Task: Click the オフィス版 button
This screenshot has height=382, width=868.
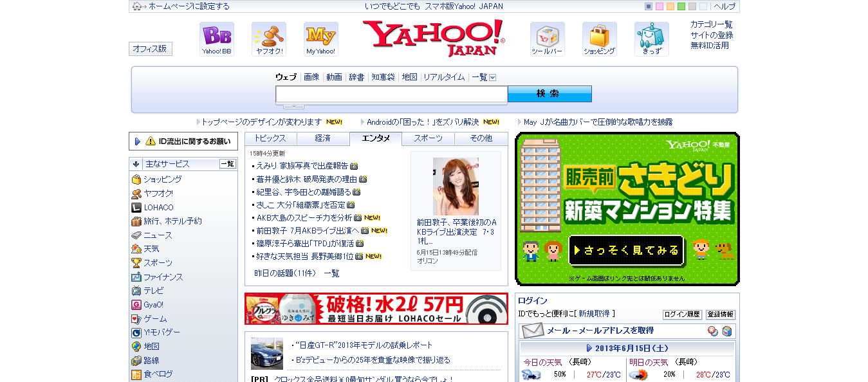Action: click(151, 49)
